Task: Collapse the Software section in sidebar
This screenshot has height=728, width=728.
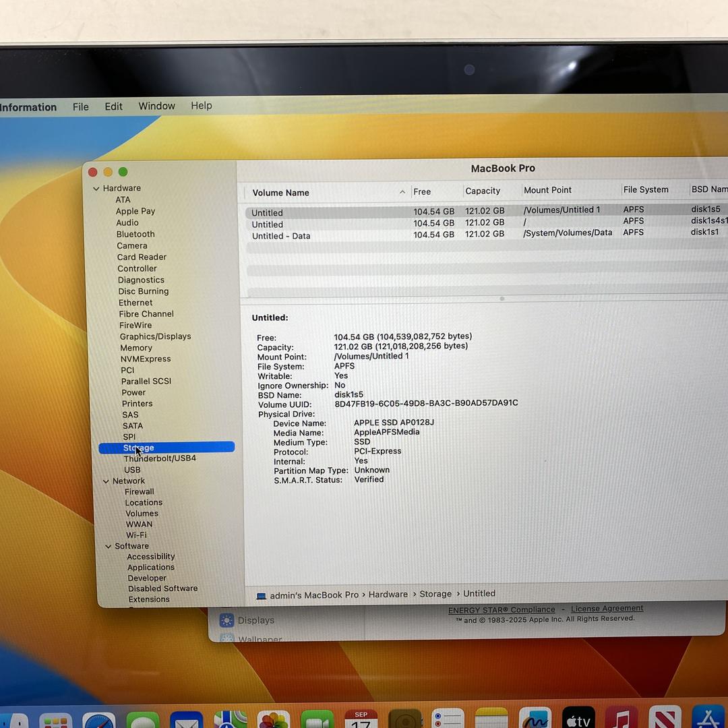Action: click(108, 547)
